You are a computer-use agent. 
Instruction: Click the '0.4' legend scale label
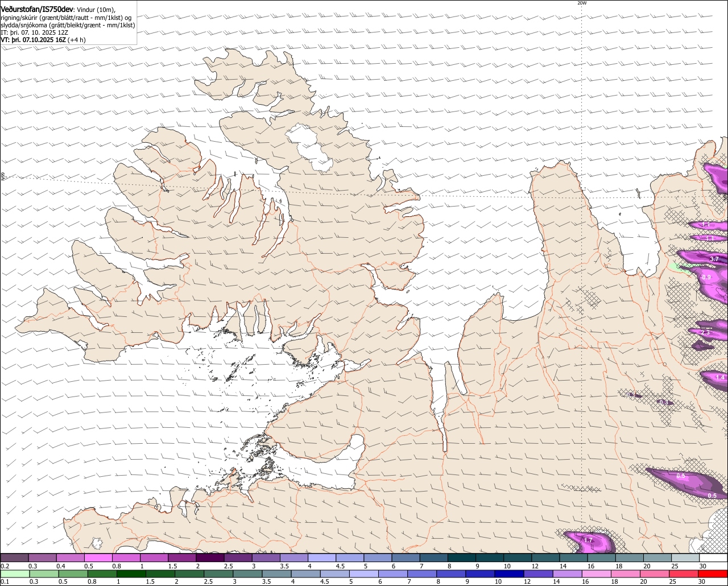pos(61,566)
